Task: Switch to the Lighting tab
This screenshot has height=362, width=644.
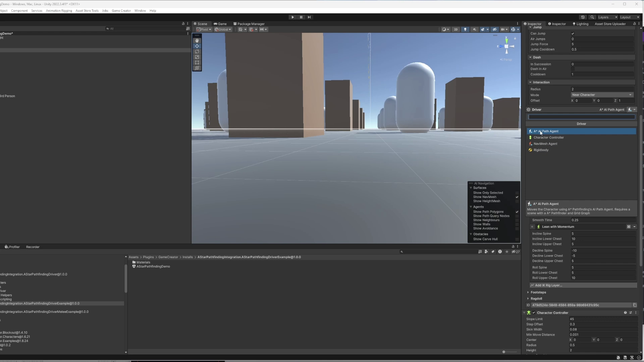Action: point(580,24)
